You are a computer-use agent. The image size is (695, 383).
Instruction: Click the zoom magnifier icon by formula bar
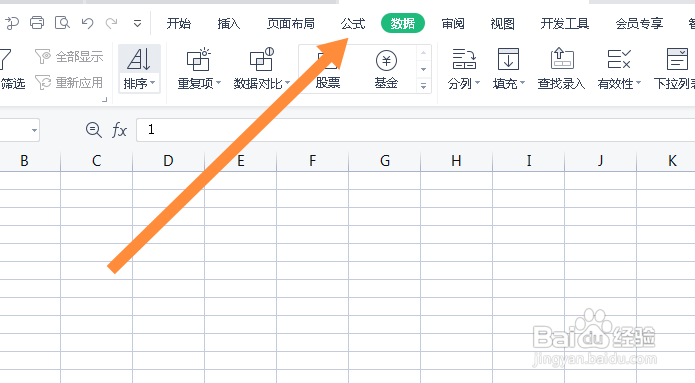click(x=94, y=130)
